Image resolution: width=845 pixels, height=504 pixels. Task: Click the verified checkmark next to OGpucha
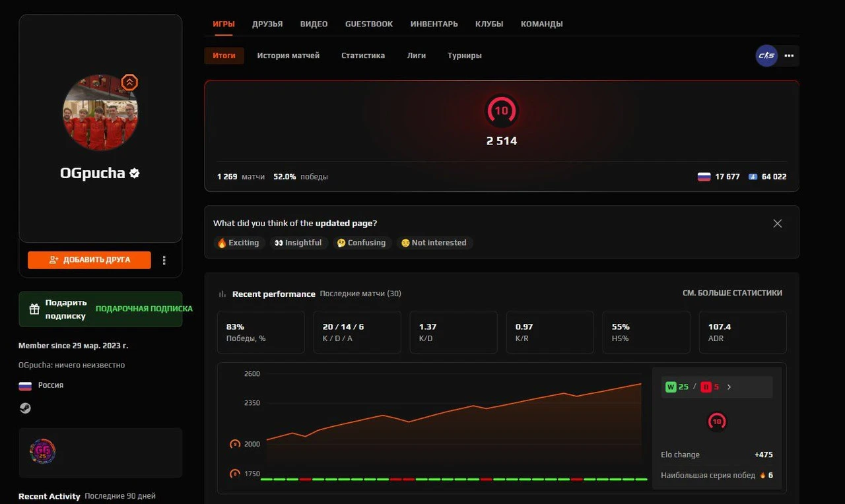tap(135, 173)
